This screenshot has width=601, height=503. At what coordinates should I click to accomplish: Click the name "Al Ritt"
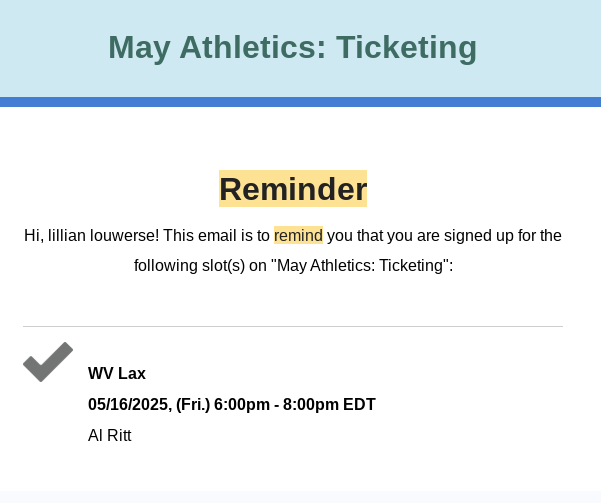110,436
